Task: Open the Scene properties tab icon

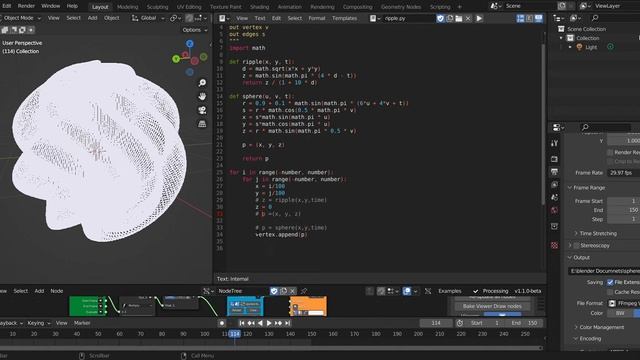Action: click(554, 198)
